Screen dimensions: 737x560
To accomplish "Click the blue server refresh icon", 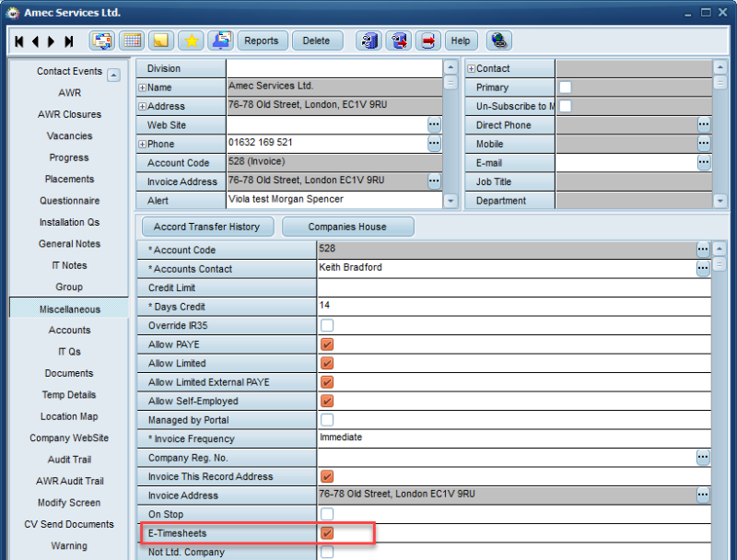I will point(369,41).
